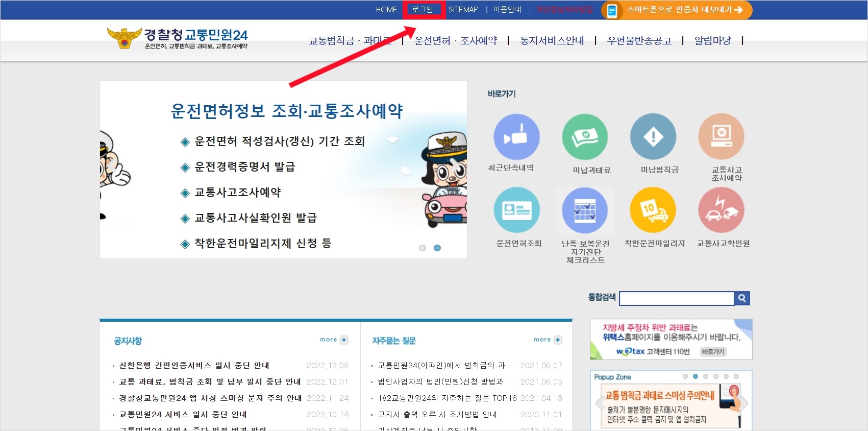Open FAQ 182교통민원24의 자주하는 질문 TOP16
Image resolution: width=868 pixels, height=431 pixels.
pos(447,398)
